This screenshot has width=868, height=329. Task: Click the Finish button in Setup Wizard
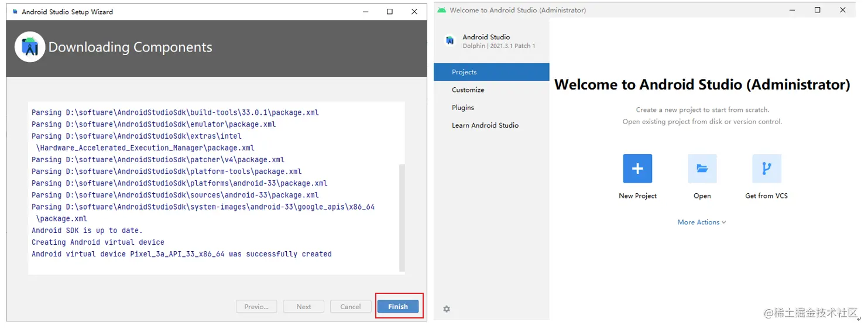tap(398, 306)
